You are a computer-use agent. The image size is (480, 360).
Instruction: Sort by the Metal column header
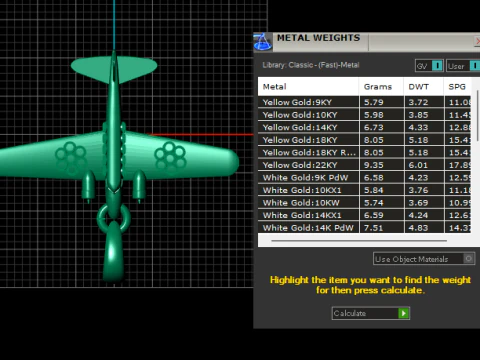click(308, 87)
